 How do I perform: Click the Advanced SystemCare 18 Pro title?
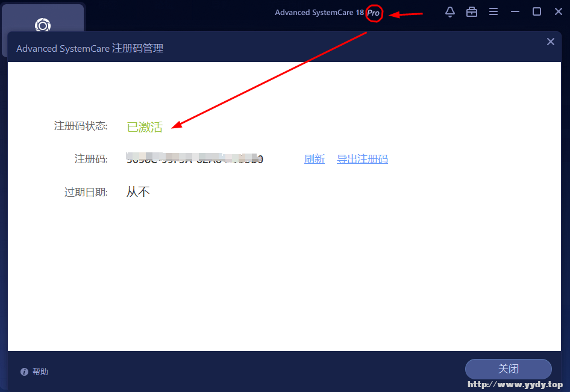327,13
